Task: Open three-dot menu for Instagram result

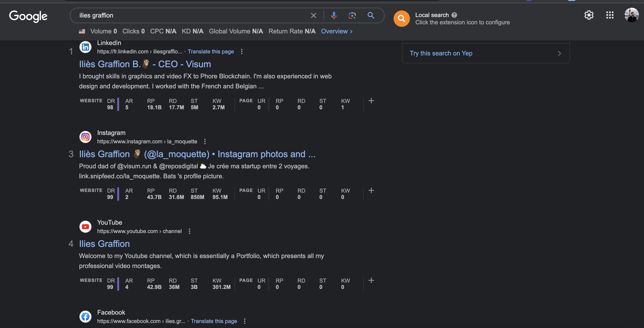Action: pos(205,142)
